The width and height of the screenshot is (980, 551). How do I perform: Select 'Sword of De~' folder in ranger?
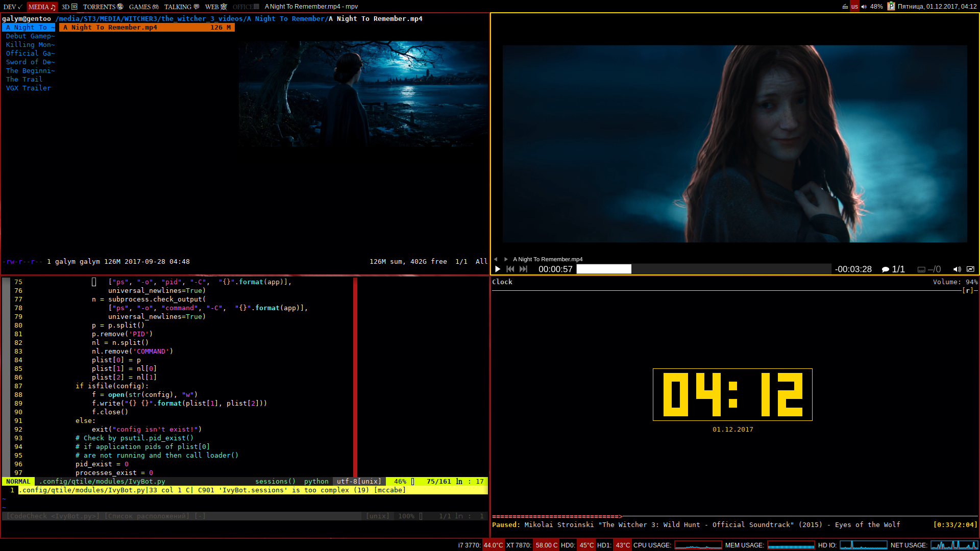(x=30, y=62)
